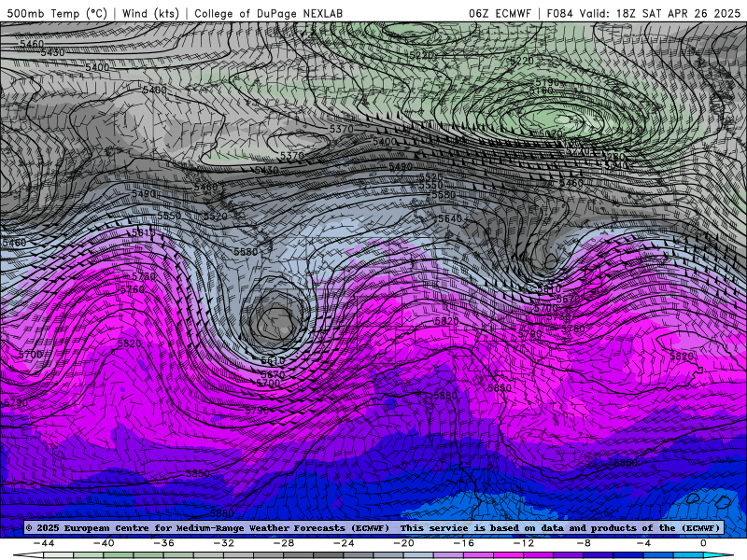The width and height of the screenshot is (747, 560).
Task: Click the 'F084' forecast hour label
Action: click(559, 13)
